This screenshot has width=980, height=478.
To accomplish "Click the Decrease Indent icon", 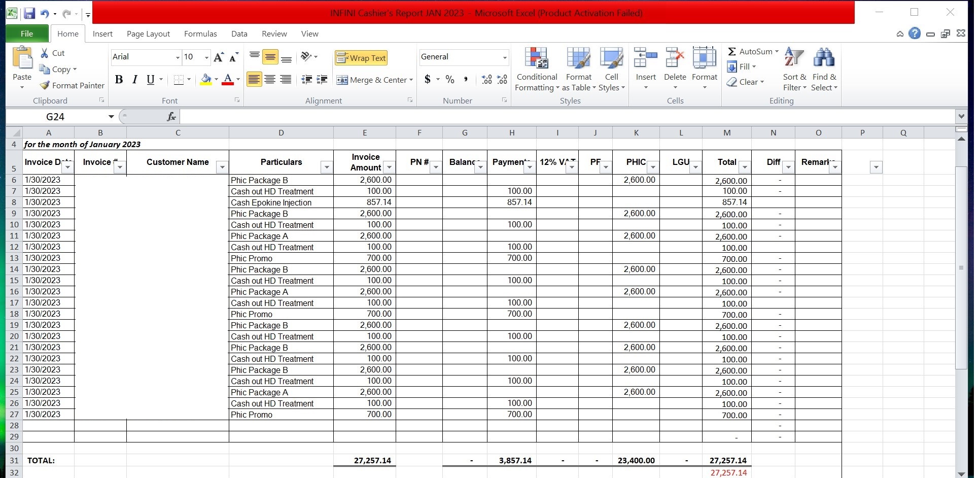I will [x=306, y=80].
